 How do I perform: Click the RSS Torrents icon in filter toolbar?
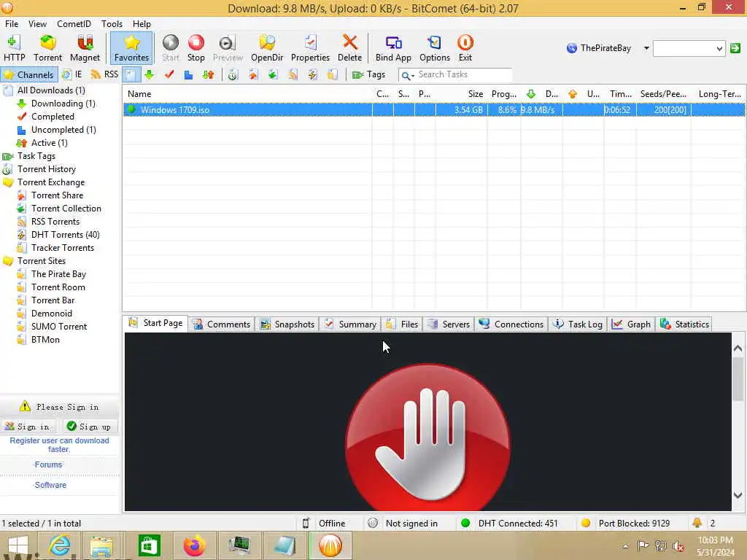pyautogui.click(x=293, y=75)
